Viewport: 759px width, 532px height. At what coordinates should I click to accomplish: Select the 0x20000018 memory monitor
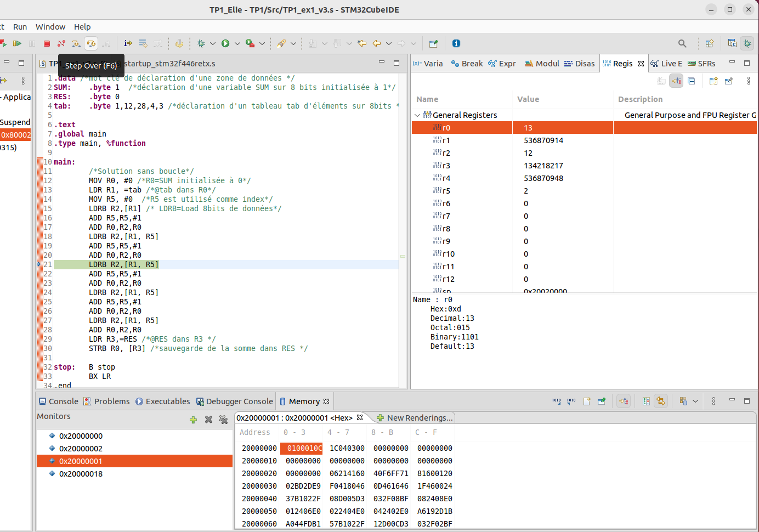[81, 474]
